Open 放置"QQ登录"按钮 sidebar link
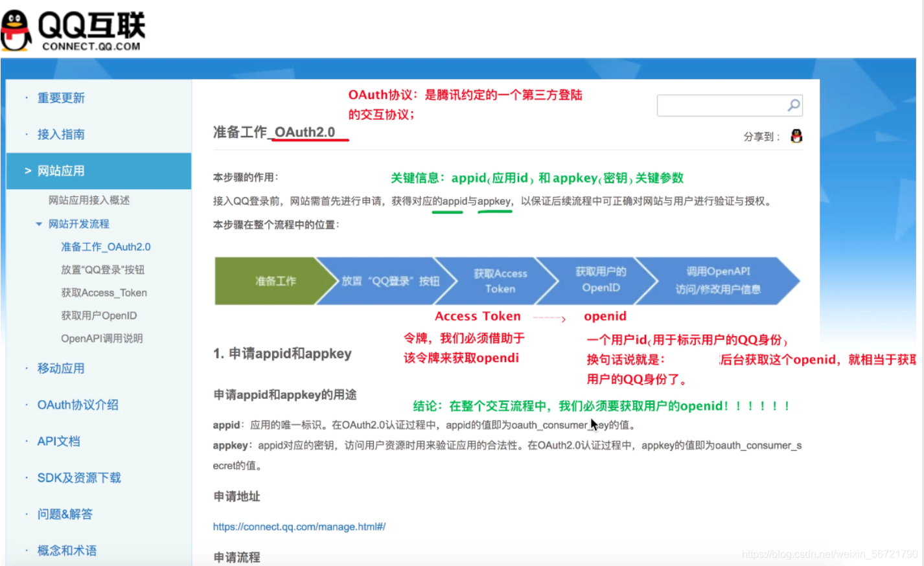Screen dimensions: 924x566 click(x=102, y=269)
